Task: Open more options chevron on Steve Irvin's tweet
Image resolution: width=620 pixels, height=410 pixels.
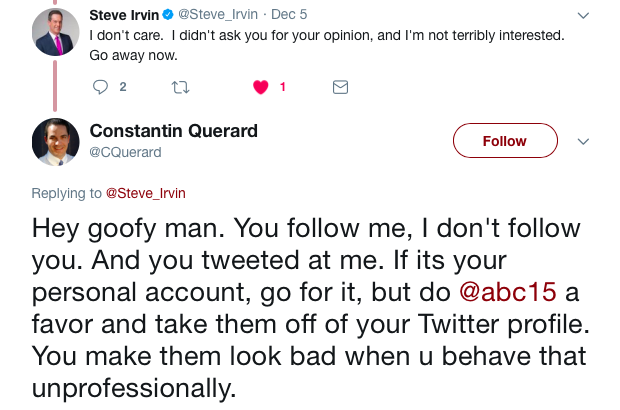Action: pyautogui.click(x=584, y=15)
